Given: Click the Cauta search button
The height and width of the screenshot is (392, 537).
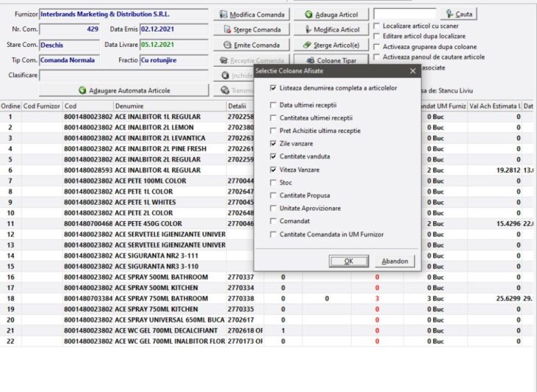Looking at the screenshot, I should click(459, 14).
